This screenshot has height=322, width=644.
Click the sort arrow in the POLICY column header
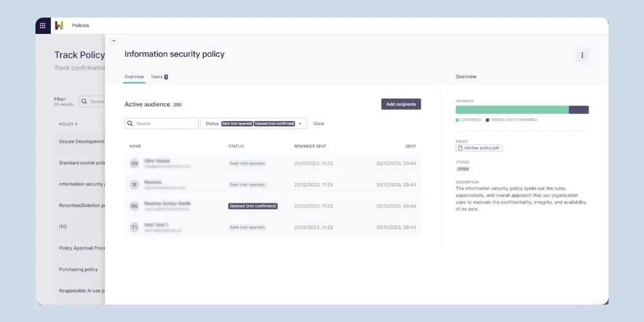coord(76,124)
